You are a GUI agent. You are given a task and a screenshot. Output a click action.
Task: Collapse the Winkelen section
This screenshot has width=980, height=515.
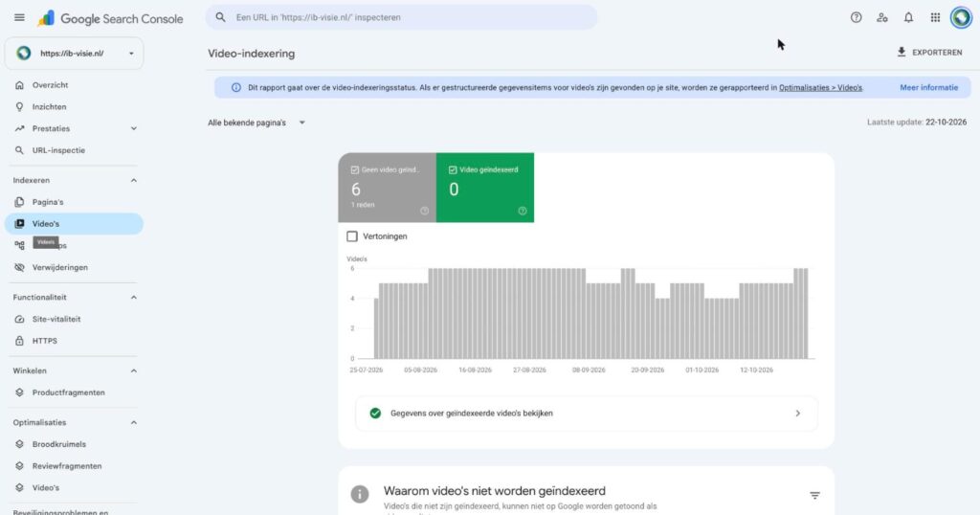(x=133, y=370)
